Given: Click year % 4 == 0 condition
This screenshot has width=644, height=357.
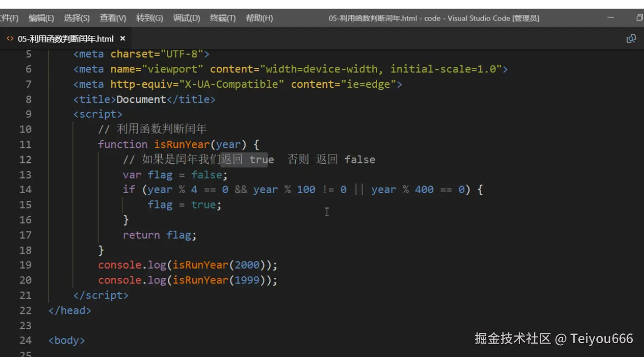Looking at the screenshot, I should [188, 190].
